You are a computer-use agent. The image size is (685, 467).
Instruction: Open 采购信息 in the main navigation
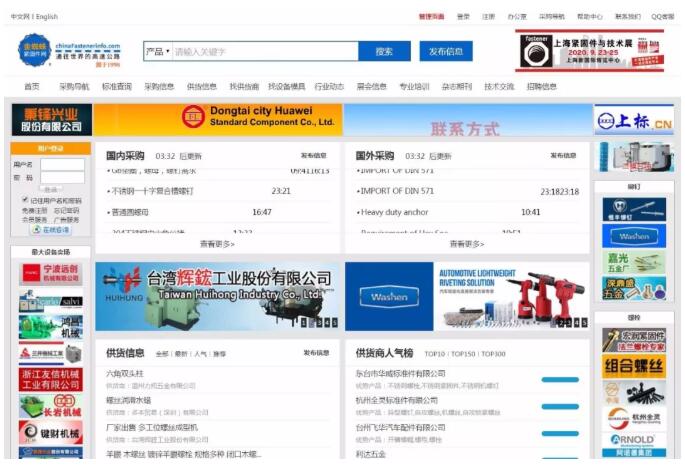159,86
